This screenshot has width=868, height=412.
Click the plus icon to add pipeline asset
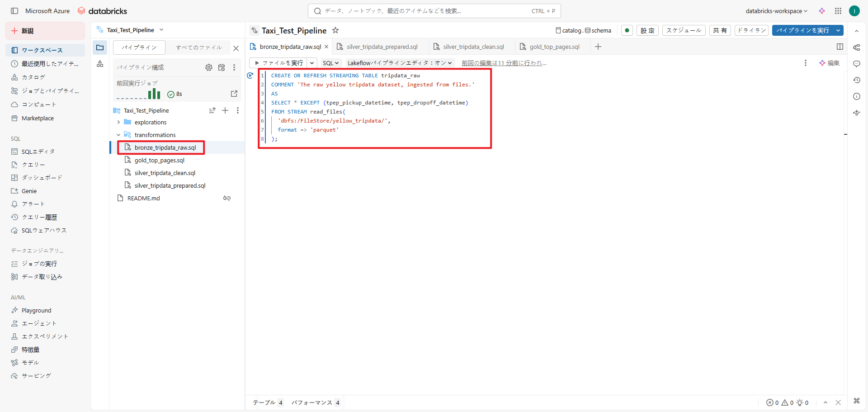tap(225, 110)
